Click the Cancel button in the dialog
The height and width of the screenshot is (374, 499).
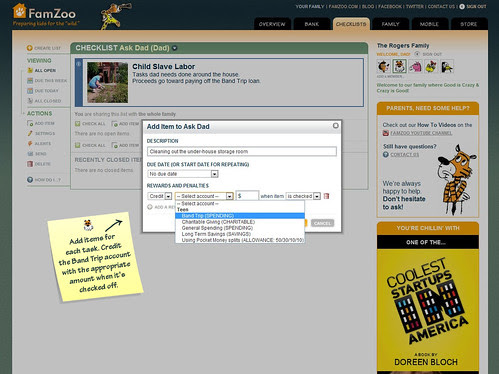pos(322,223)
